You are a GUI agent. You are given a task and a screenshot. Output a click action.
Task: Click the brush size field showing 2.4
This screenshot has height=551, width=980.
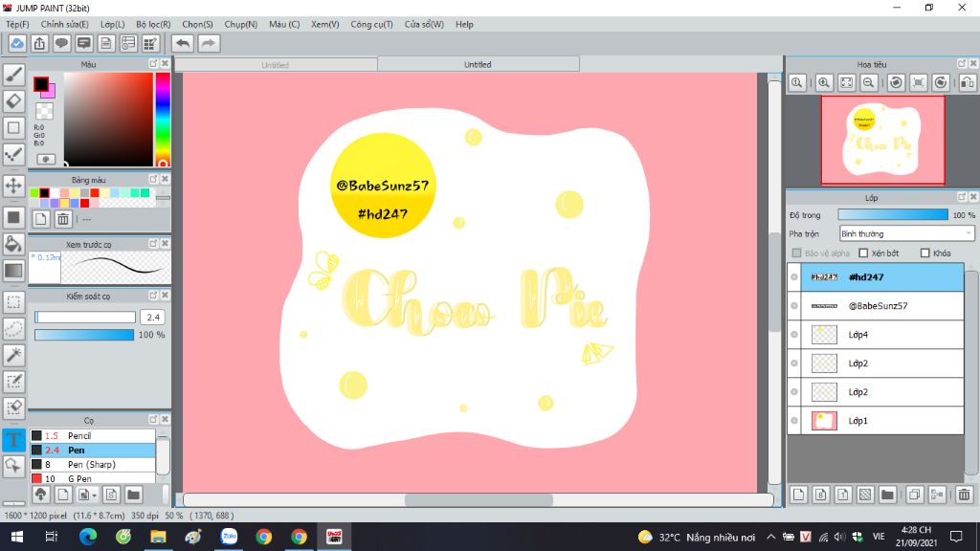click(x=152, y=318)
